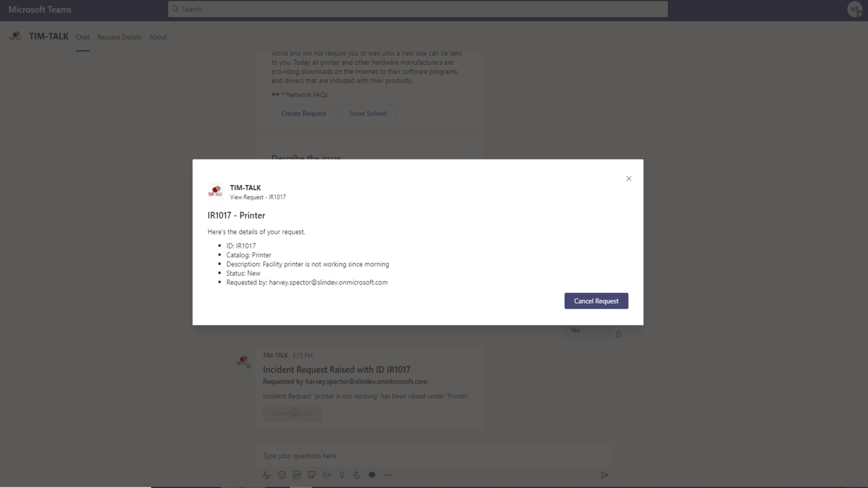This screenshot has width=868, height=488.
Task: Close the View Request dialog
Action: (628, 179)
